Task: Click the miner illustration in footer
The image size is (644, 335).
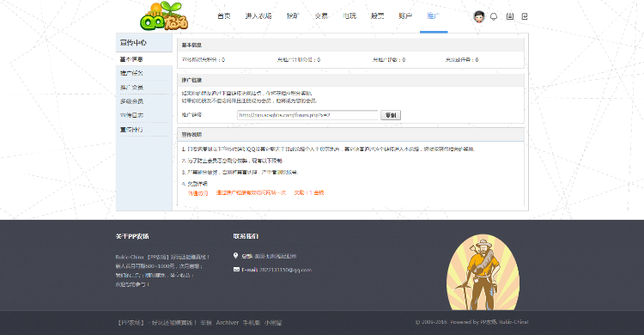Action: (483, 272)
